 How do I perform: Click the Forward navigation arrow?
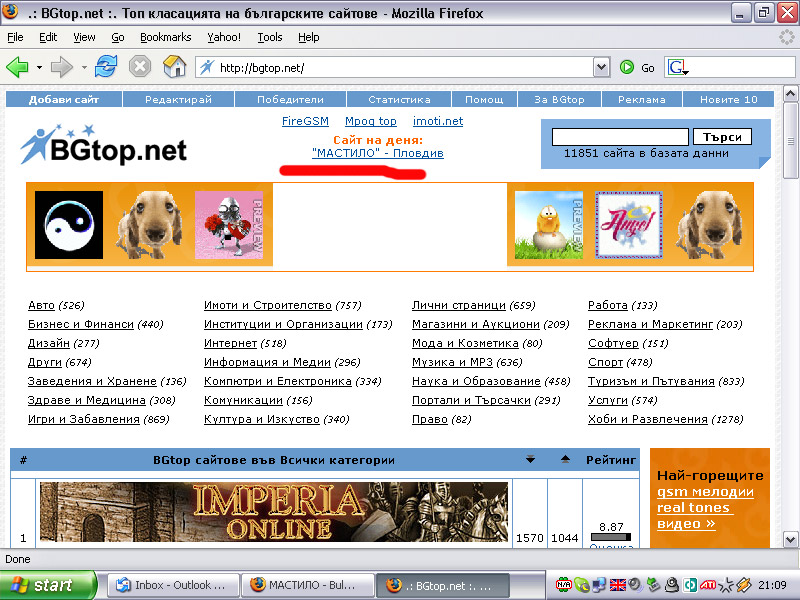(62, 67)
